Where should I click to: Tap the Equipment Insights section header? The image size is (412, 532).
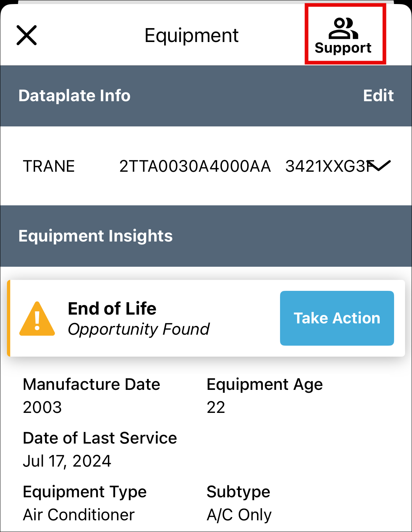click(x=95, y=236)
